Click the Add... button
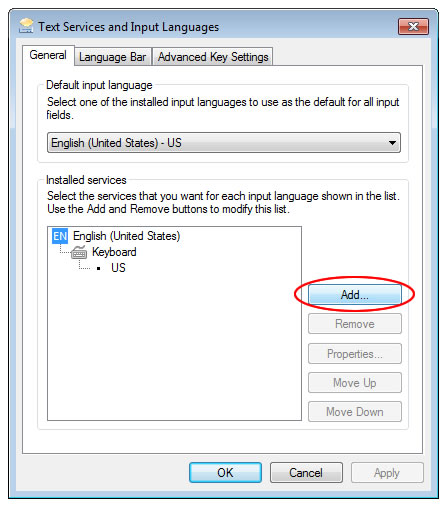The width and height of the screenshot is (446, 506). click(355, 295)
